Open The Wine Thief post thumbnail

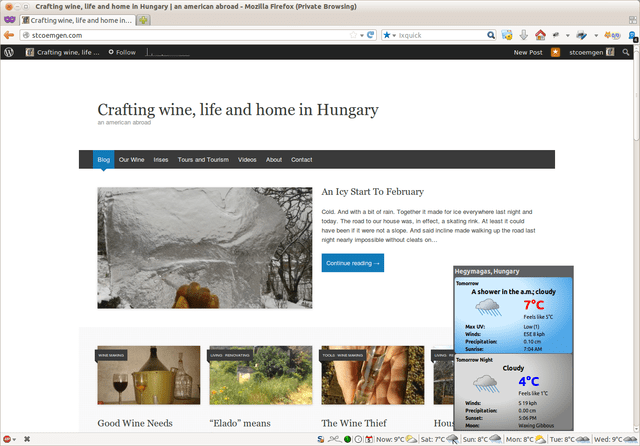tap(373, 375)
